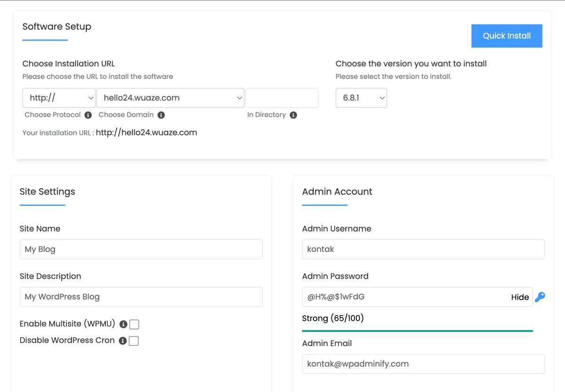Viewport: 565px width, 392px height.
Task: Generate random password with key icon
Action: click(540, 297)
